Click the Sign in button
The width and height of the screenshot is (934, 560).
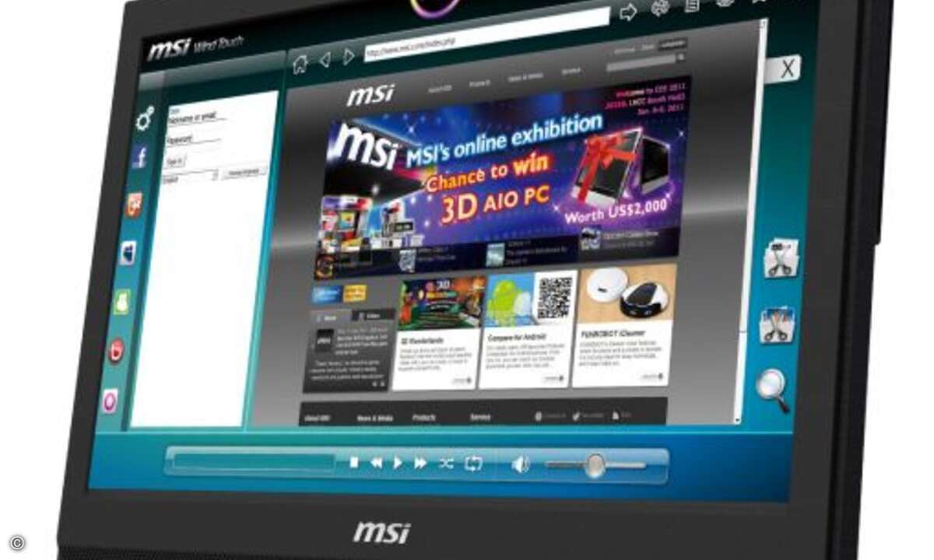click(x=174, y=161)
